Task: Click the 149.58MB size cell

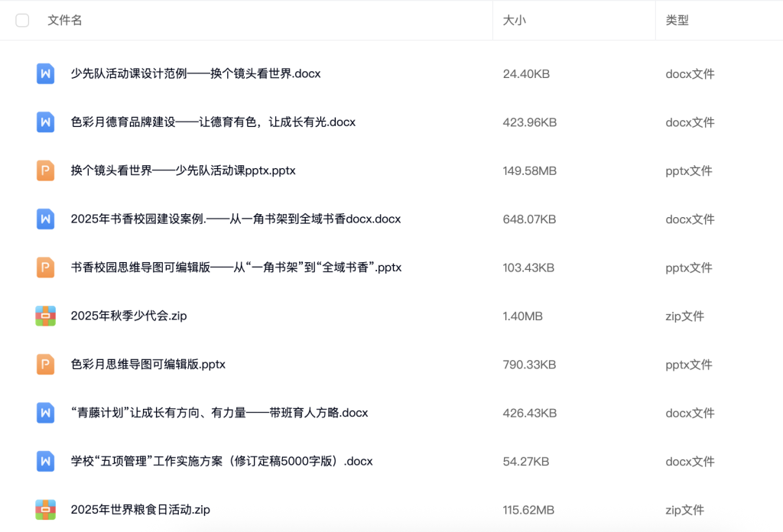Action: (529, 170)
